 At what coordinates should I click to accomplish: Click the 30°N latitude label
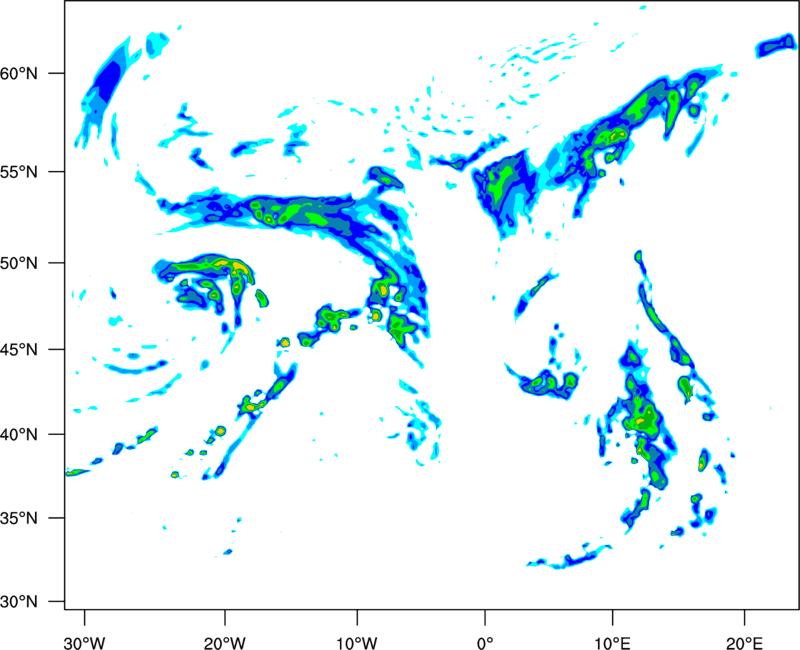click(19, 602)
